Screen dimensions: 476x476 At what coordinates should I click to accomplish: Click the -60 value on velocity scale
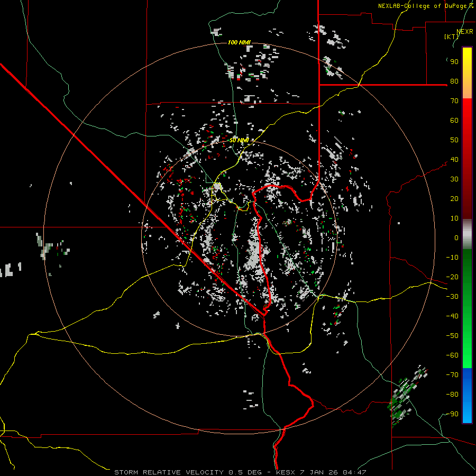click(x=452, y=355)
